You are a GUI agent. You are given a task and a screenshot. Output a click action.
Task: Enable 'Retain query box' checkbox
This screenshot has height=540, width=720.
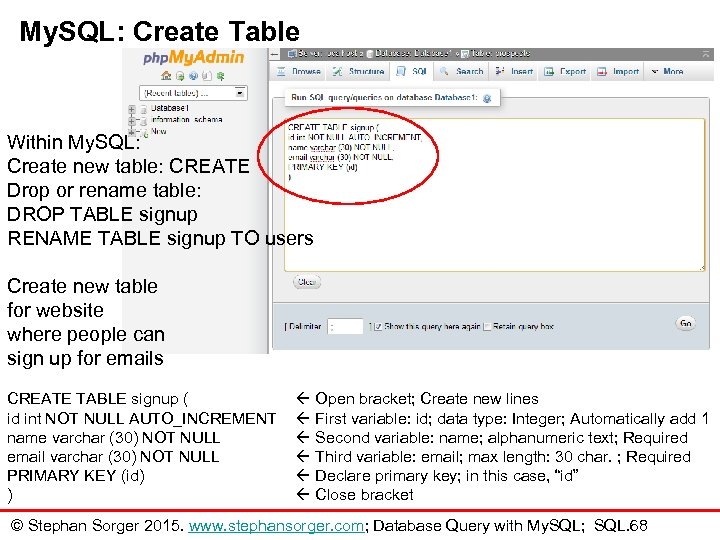point(488,327)
